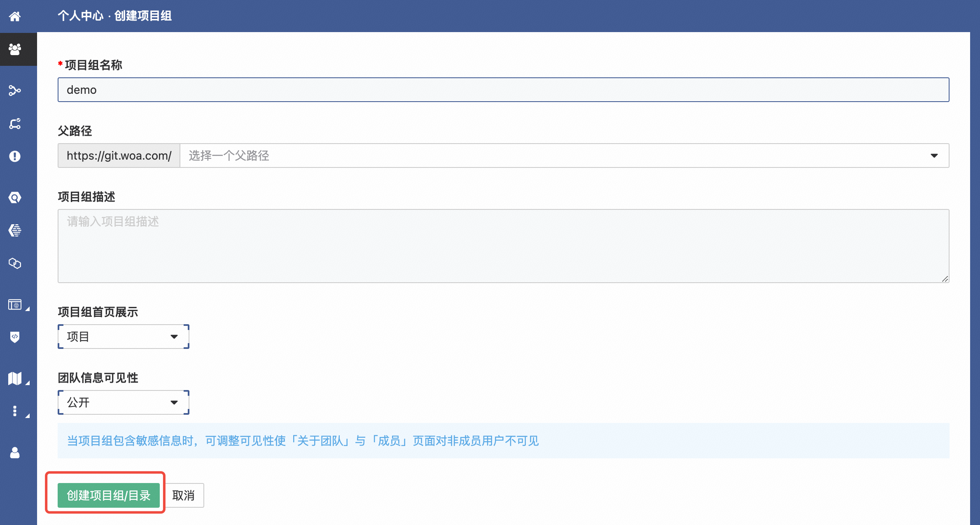Expand the parent path dropdown
The width and height of the screenshot is (980, 525).
(564, 156)
